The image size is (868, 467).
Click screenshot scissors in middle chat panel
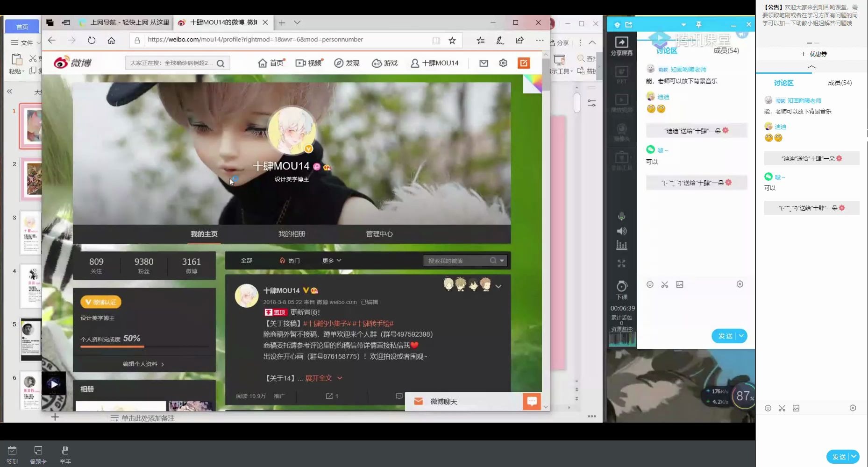coord(665,284)
